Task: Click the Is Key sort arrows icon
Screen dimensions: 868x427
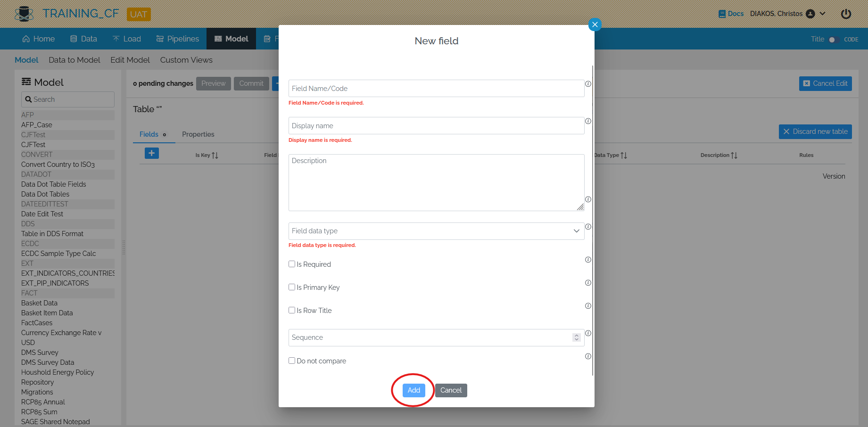Action: (215, 156)
